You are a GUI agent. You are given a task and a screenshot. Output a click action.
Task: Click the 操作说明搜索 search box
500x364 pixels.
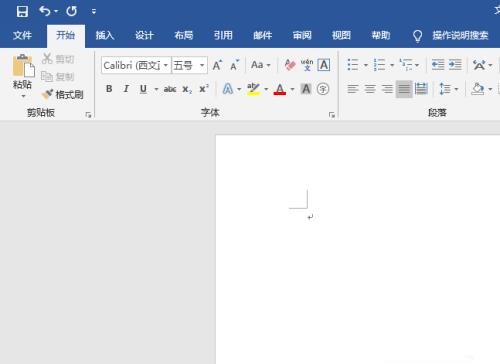(460, 35)
